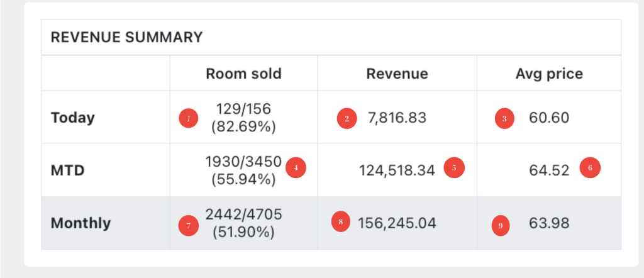Click red marker number 5

pos(454,169)
